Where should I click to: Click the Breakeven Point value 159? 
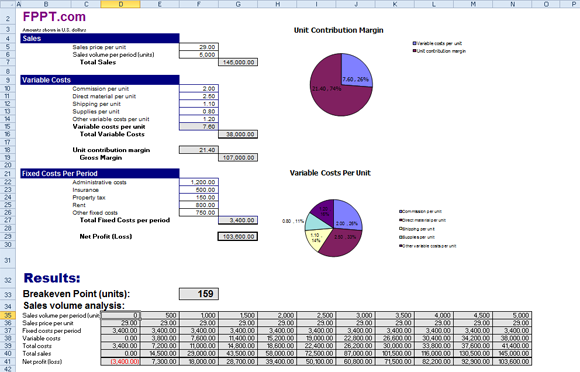pos(199,294)
